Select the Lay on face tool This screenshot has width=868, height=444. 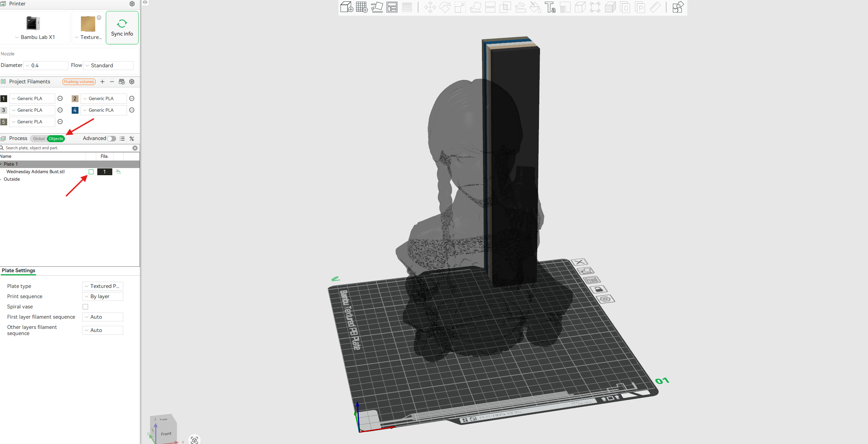[x=475, y=7]
